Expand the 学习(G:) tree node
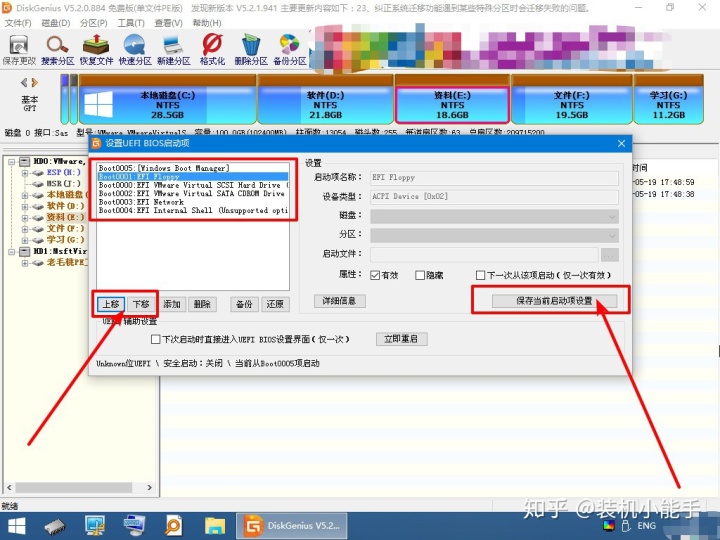The width and height of the screenshot is (720, 540). coord(25,240)
